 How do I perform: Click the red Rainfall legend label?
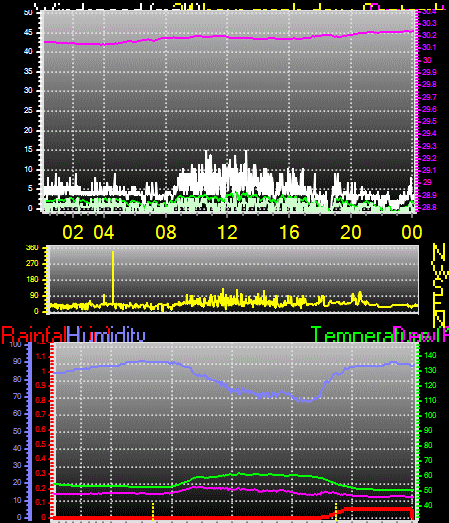click(33, 335)
